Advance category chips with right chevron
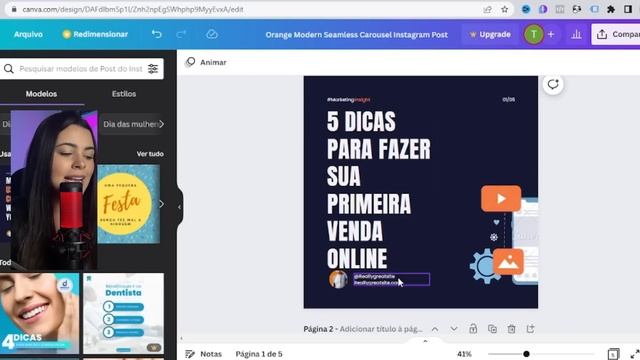The height and width of the screenshot is (360, 640). [162, 124]
